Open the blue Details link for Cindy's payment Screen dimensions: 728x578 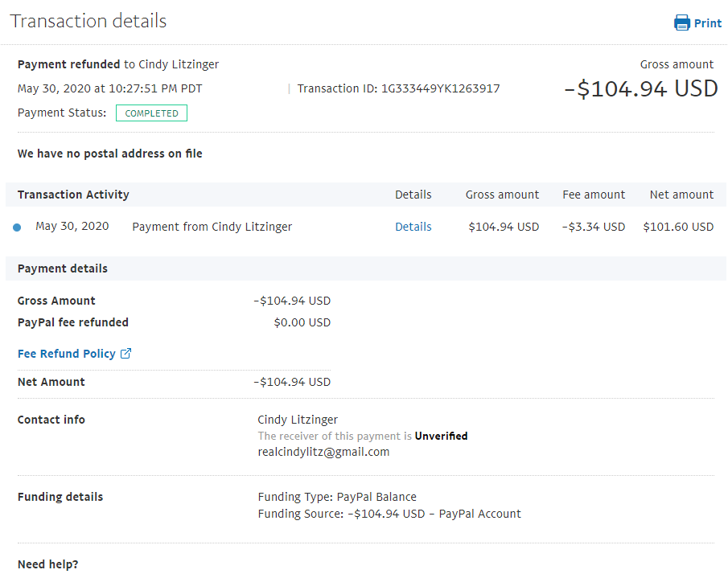(413, 227)
